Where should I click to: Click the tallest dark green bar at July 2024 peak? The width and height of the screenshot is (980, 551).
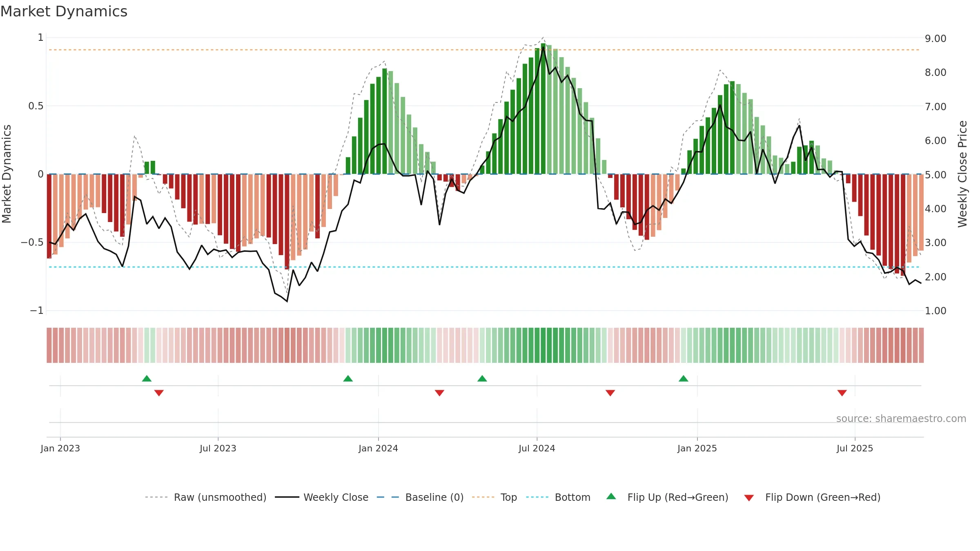[x=543, y=109]
